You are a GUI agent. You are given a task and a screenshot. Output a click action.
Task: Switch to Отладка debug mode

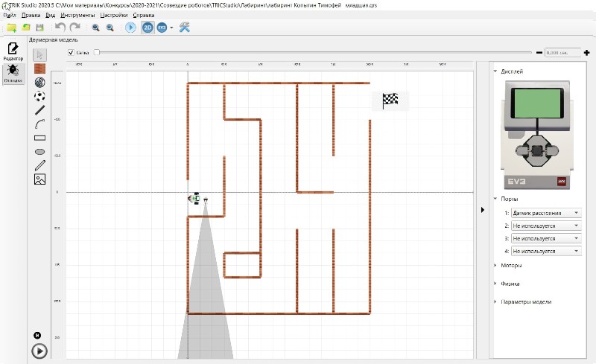point(13,73)
